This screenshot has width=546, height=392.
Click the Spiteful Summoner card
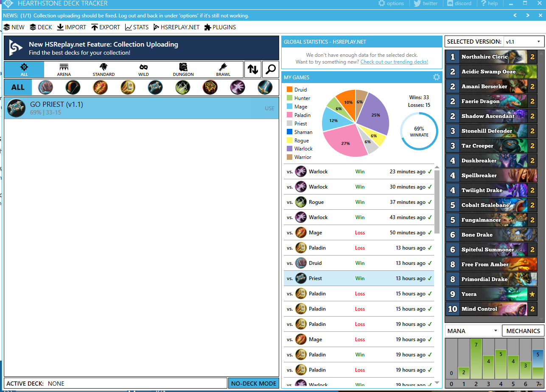[x=491, y=250]
